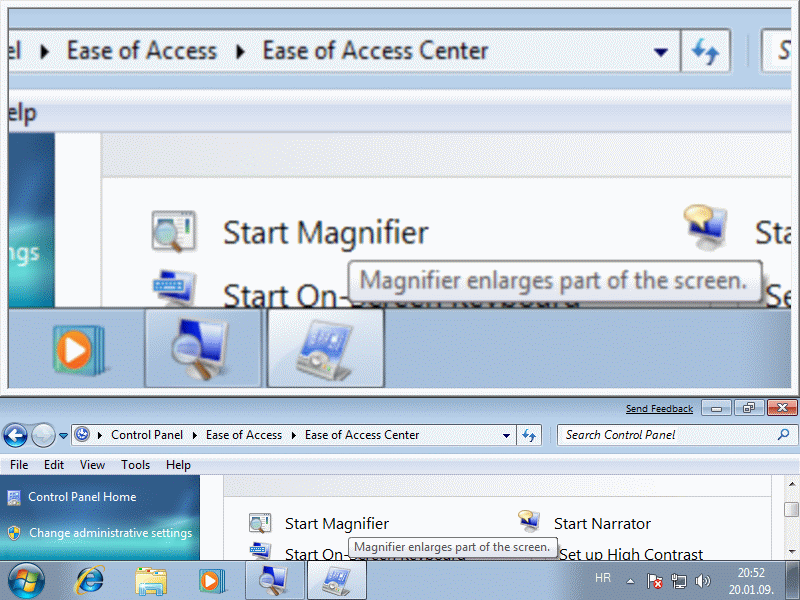Expand the arrow after Control Panel breadcrumb
This screenshot has width=800, height=600.
[x=194, y=435]
